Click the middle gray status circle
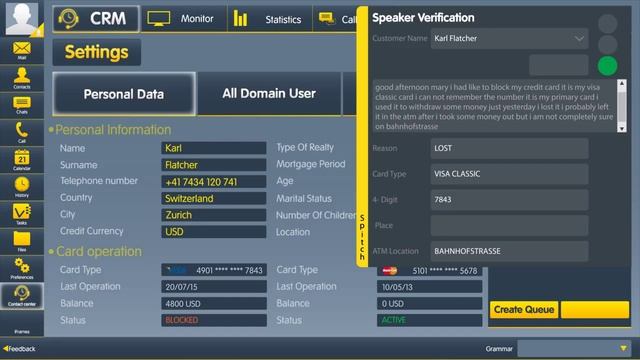The height and width of the screenshot is (360, 640). 607,44
